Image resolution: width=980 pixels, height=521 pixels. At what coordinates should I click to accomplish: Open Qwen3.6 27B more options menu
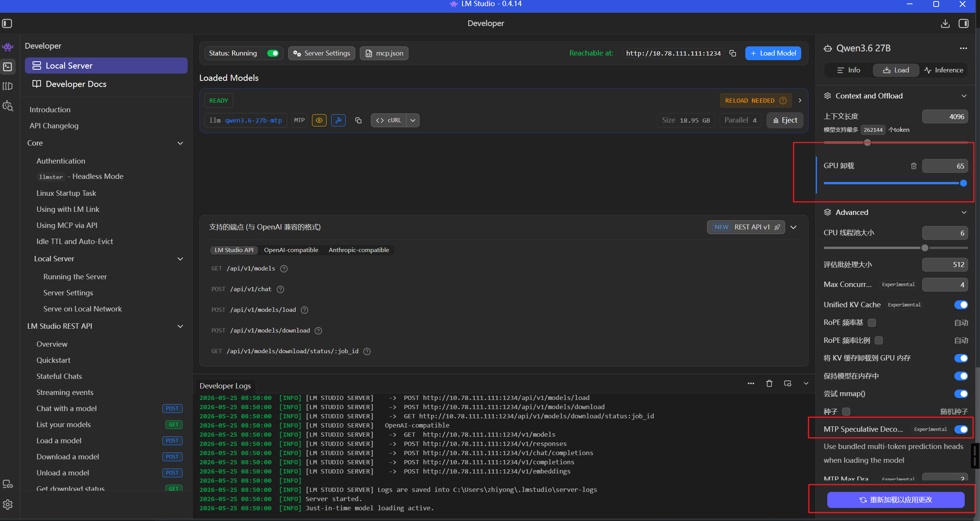(x=964, y=48)
